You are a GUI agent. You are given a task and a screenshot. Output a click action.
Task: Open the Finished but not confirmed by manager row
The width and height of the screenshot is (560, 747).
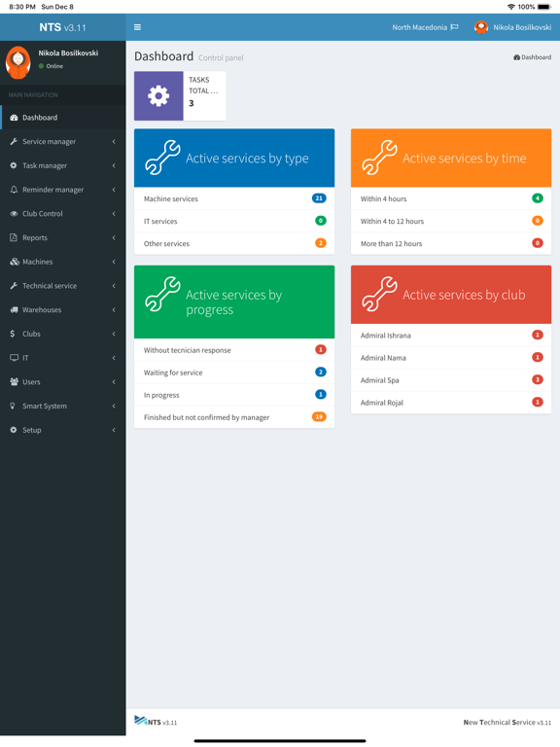coord(234,417)
